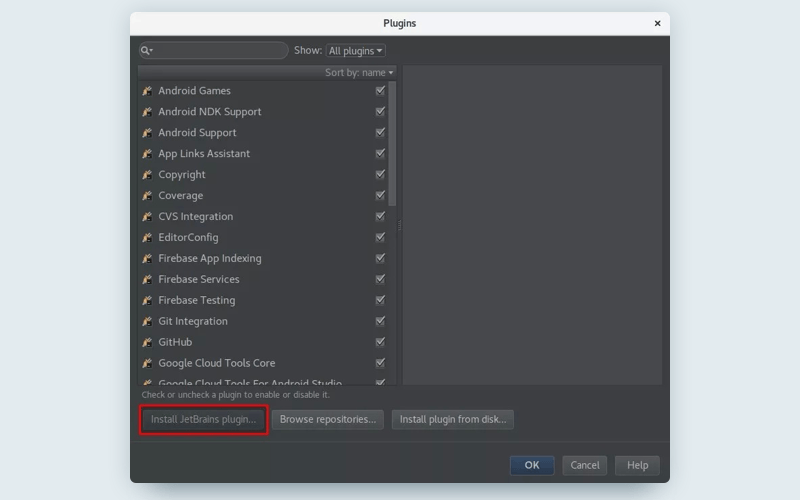Image resolution: width=800 pixels, height=500 pixels.
Task: Select the Android NDK Support row
Action: [x=263, y=112]
